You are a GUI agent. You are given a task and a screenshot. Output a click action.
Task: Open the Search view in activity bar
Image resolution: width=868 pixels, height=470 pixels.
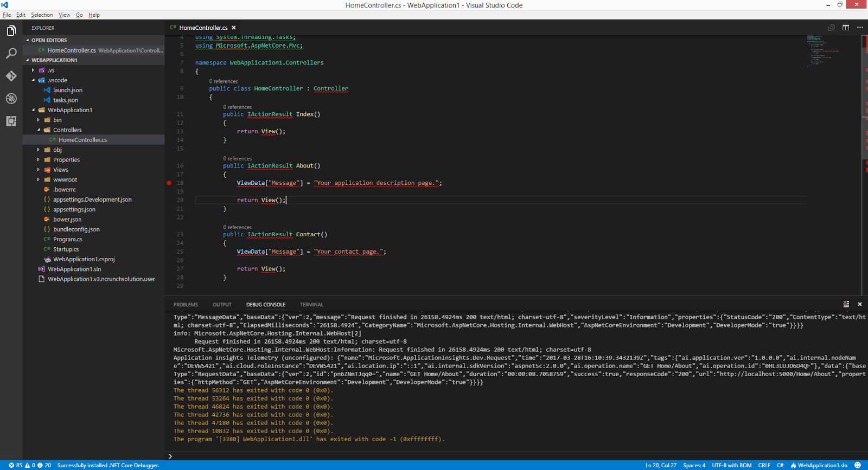[x=11, y=53]
